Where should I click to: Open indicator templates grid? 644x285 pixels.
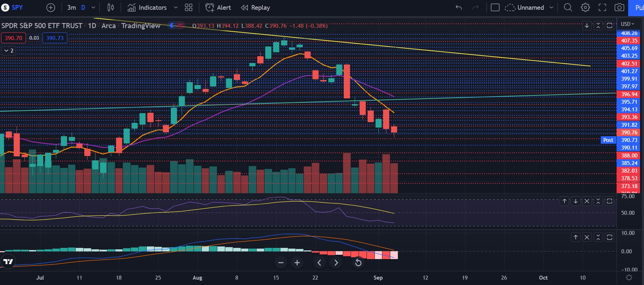coord(188,7)
